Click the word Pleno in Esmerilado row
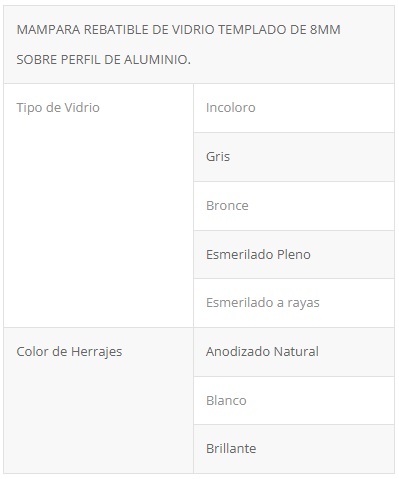The height and width of the screenshot is (479, 399). click(x=294, y=255)
